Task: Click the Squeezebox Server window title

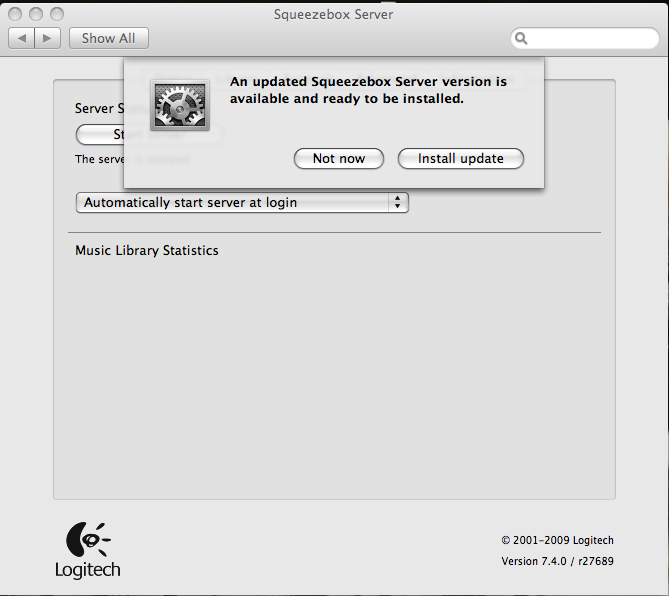Action: click(333, 15)
